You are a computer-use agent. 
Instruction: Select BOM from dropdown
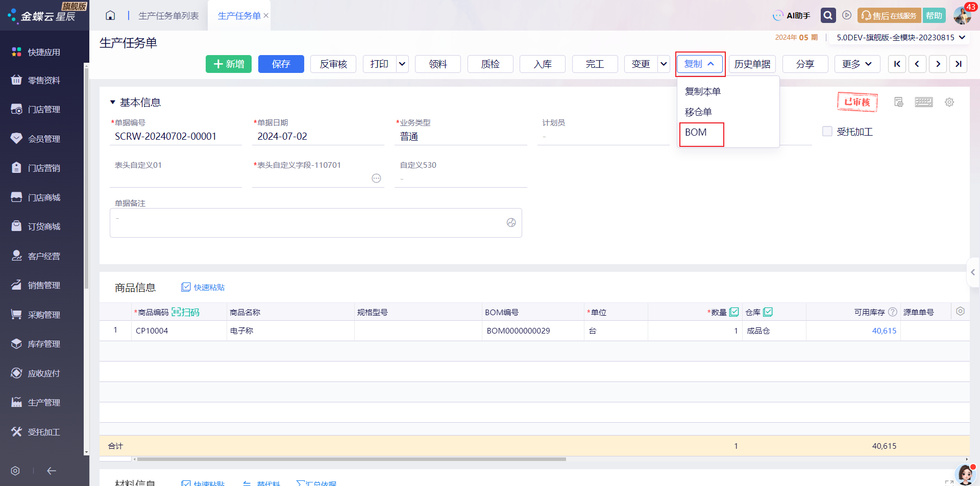coord(696,133)
